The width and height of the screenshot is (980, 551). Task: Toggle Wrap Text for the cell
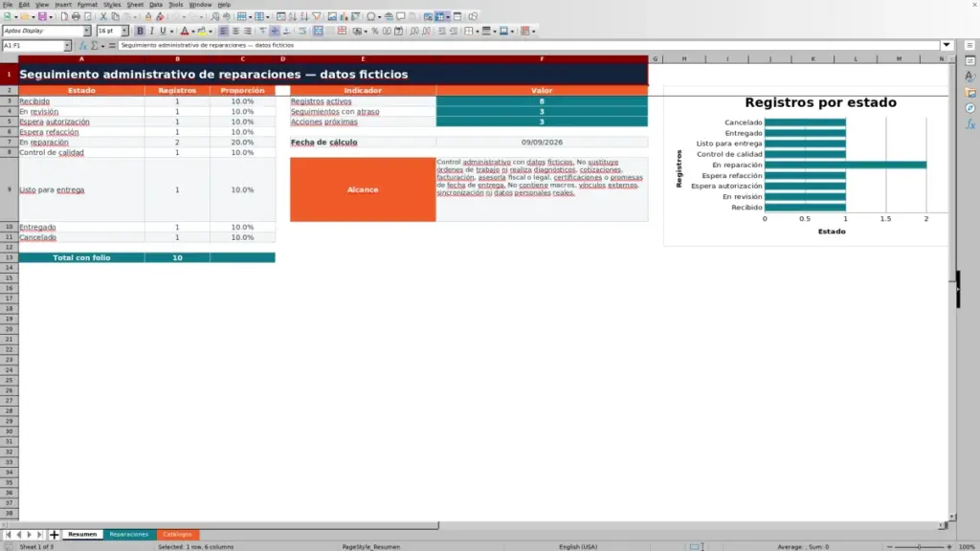302,32
